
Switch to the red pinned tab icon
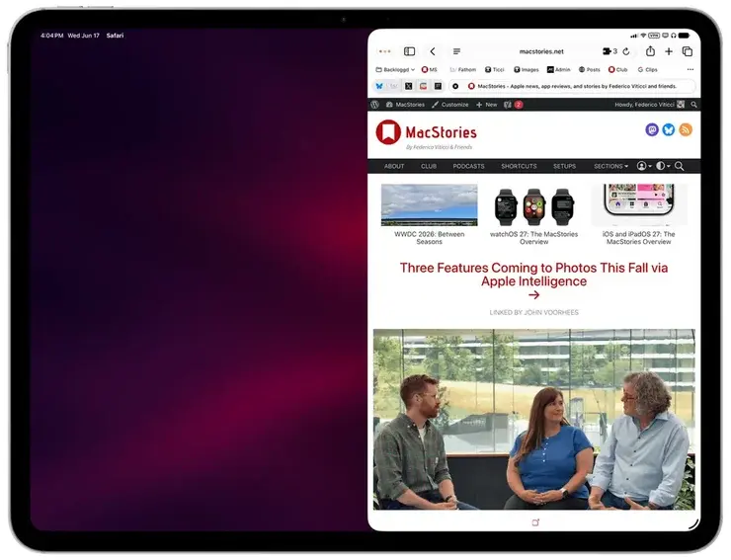(424, 86)
